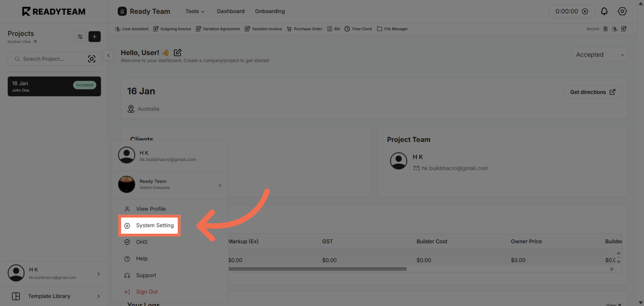Open the Kanban View link
The height and width of the screenshot is (306, 644).
[x=19, y=42]
